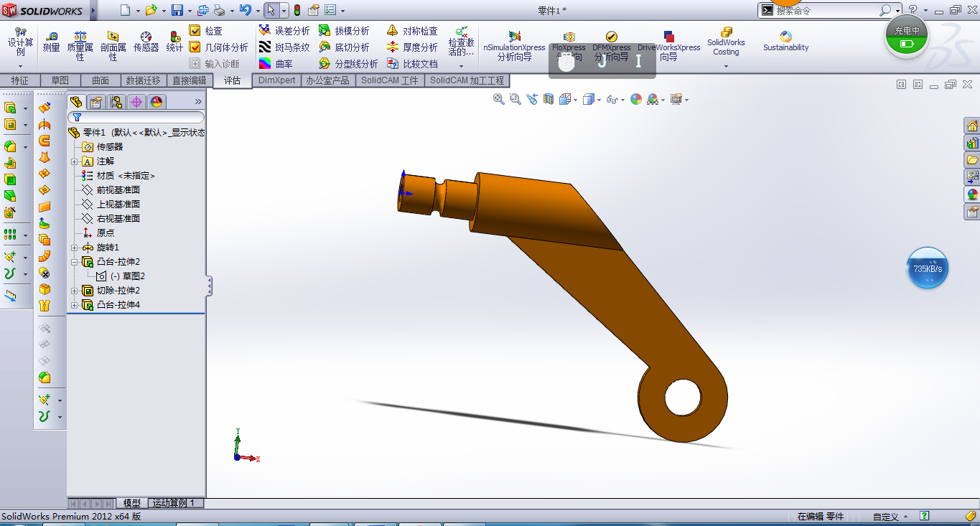This screenshot has height=526, width=980.
Task: Launch DriveWorksXpress wizard
Action: pos(668,46)
